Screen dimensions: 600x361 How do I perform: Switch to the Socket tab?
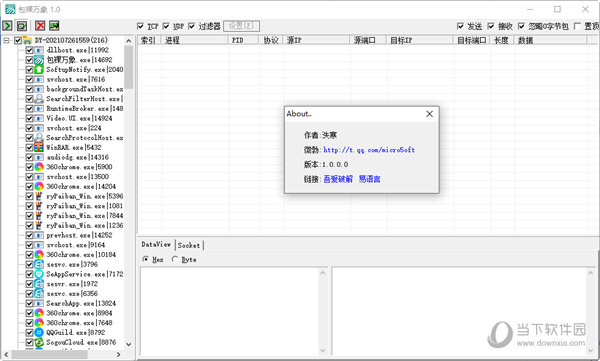click(x=189, y=245)
